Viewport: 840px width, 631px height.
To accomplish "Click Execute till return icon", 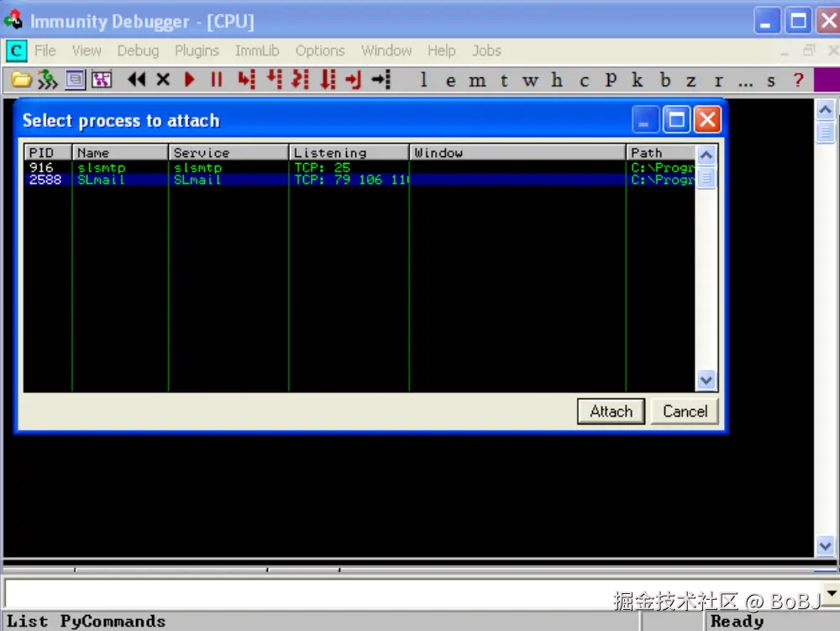I will [354, 80].
